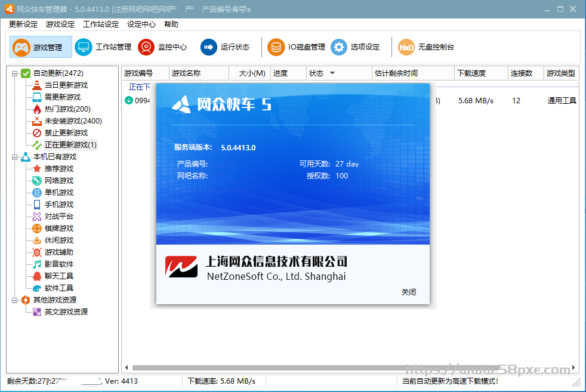Open 工作站管理 monitor icon
Viewport: 586px width, 392px height.
coord(84,47)
